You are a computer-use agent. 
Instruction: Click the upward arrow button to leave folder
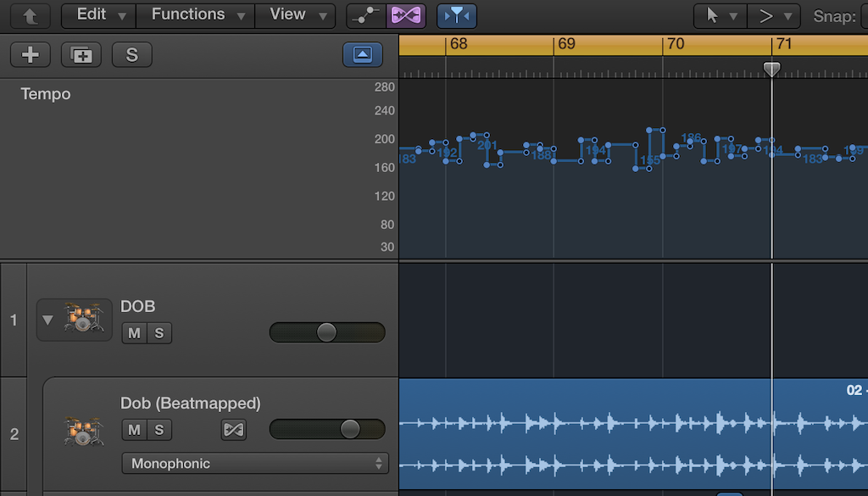coord(30,15)
